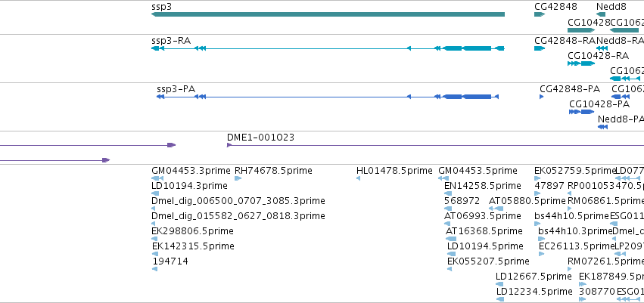This screenshot has width=644, height=303.
Task: Select the RM07261.5prime EST
Action: (x=569, y=269)
